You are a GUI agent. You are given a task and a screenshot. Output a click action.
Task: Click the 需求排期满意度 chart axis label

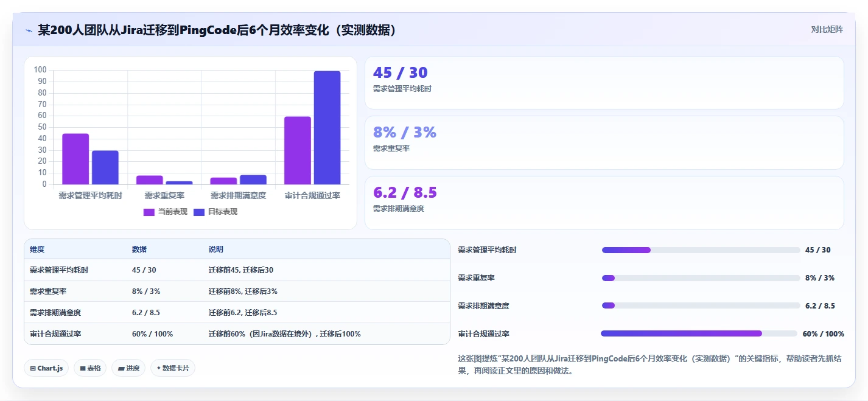[x=239, y=196]
